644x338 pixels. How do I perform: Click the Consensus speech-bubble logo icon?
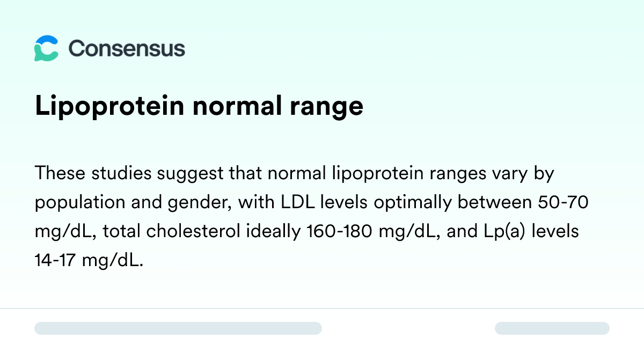[x=47, y=49]
